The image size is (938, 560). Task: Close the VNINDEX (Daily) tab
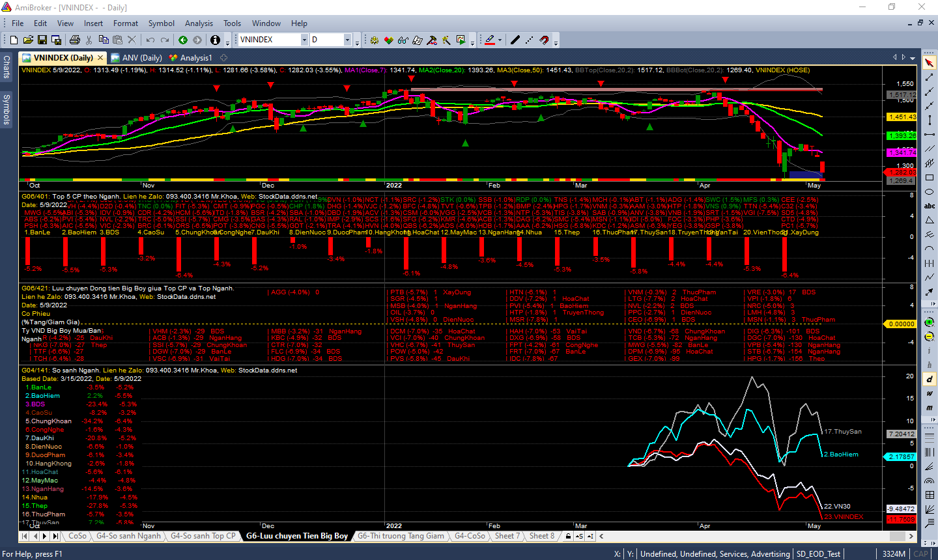100,58
